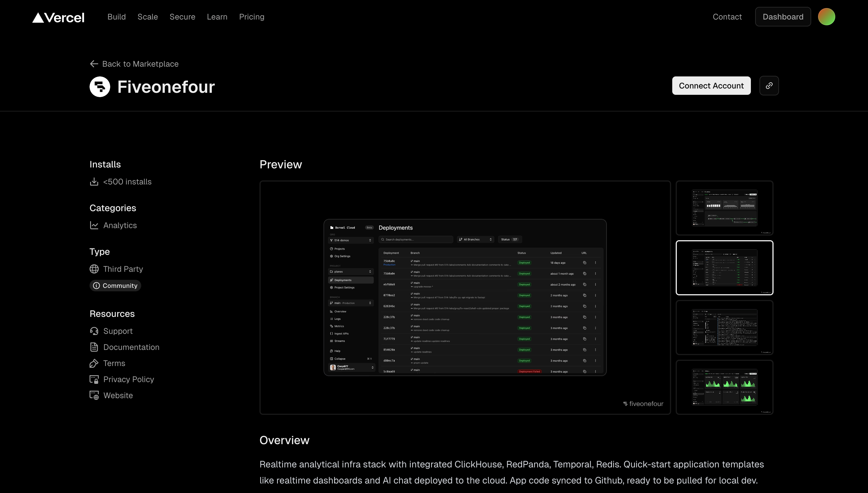Image resolution: width=868 pixels, height=493 pixels.
Task: Click the copy link icon button
Action: click(x=769, y=86)
